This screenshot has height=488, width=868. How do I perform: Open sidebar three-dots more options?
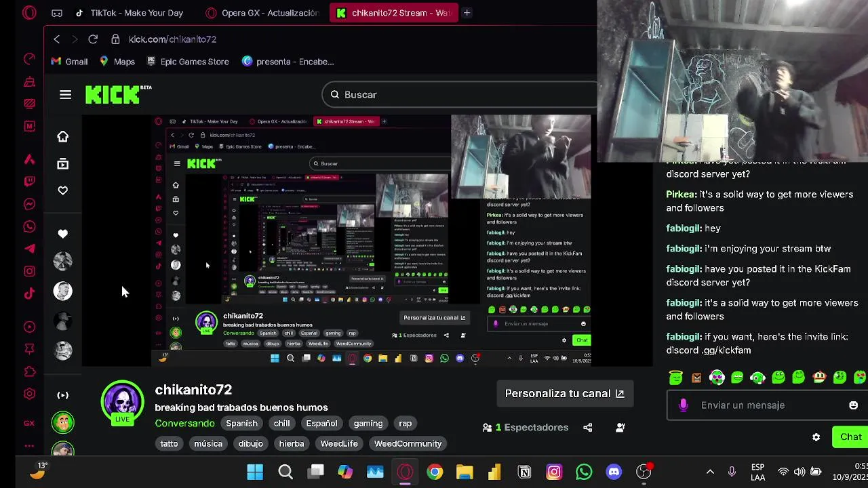[x=29, y=445]
